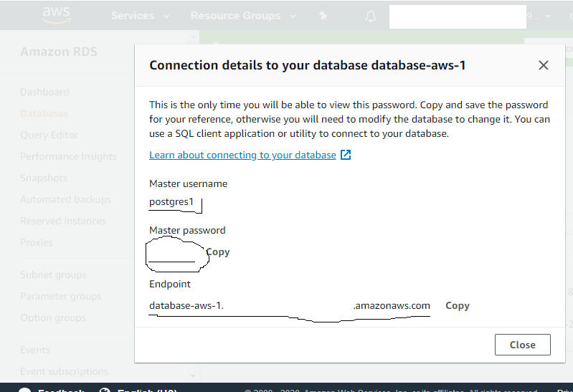The height and width of the screenshot is (392, 573).
Task: Open the Services dropdown menu
Action: (x=140, y=16)
